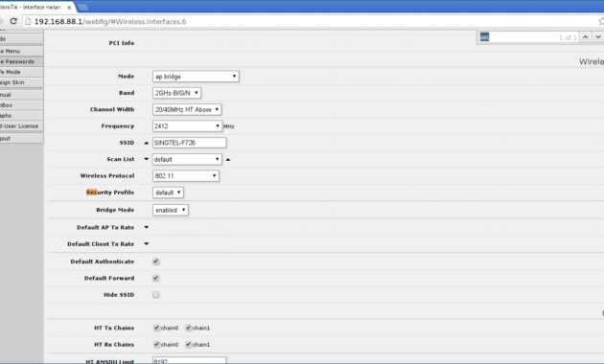604x364 pixels.
Task: Expand the Default AP Tx Rate setting
Action: 146,227
